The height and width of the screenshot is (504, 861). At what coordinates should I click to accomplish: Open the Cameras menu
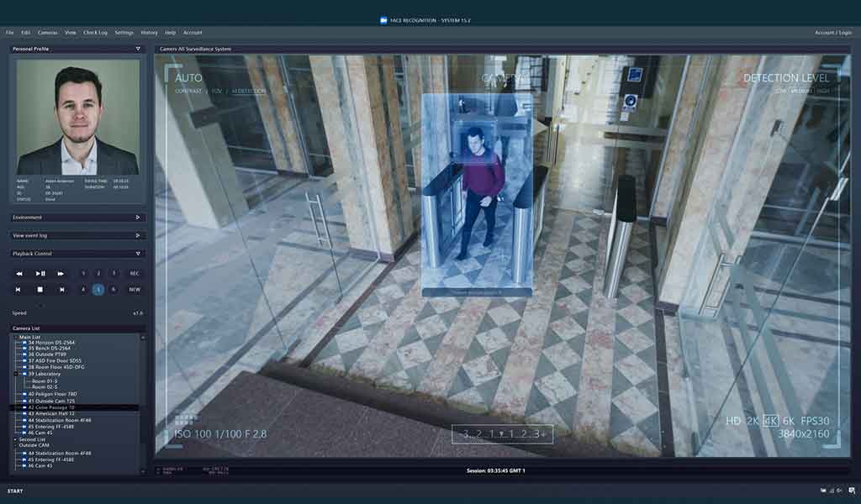click(x=48, y=32)
